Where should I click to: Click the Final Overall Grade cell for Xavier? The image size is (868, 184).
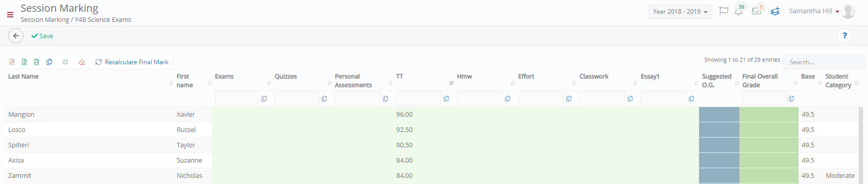769,115
